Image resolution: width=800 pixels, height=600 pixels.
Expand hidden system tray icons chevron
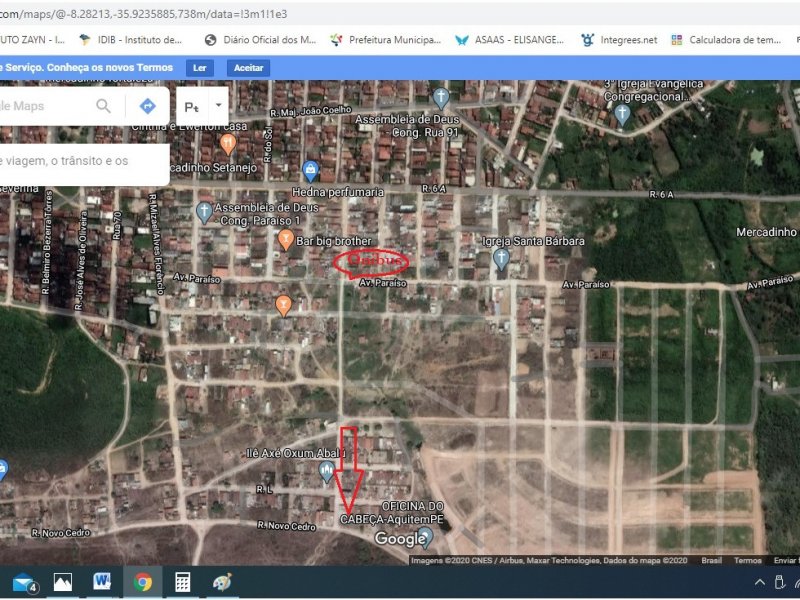(759, 583)
